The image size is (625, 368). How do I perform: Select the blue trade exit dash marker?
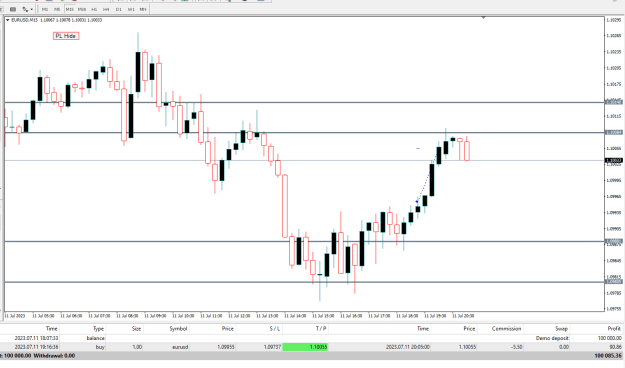pos(418,148)
